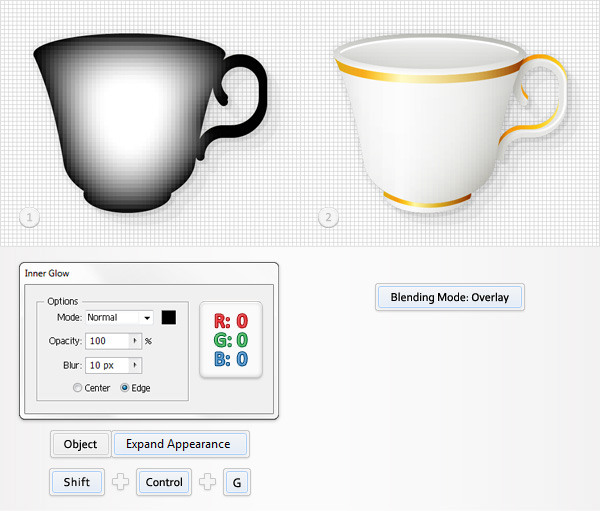
Task: Click the Inner Glow dialog title
Action: (47, 273)
